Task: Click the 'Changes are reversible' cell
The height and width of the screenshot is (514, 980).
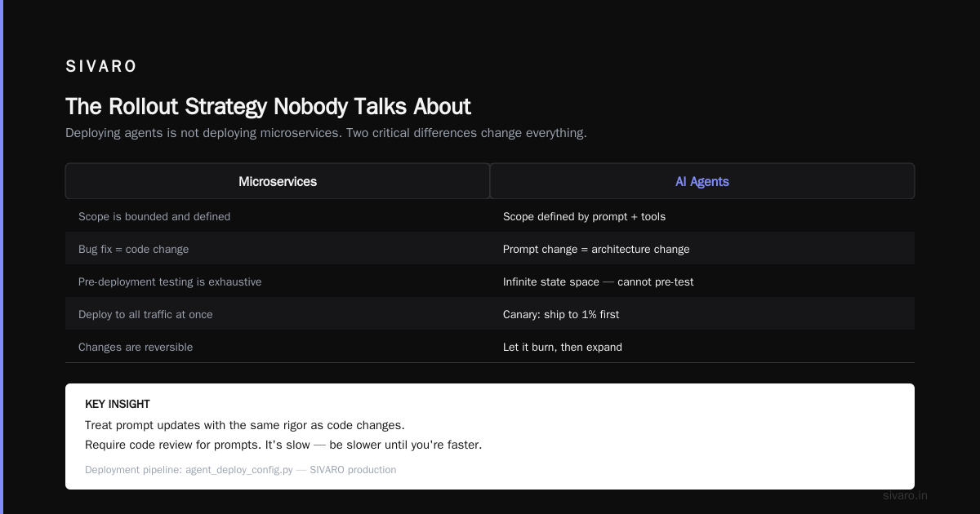Action: tap(278, 347)
